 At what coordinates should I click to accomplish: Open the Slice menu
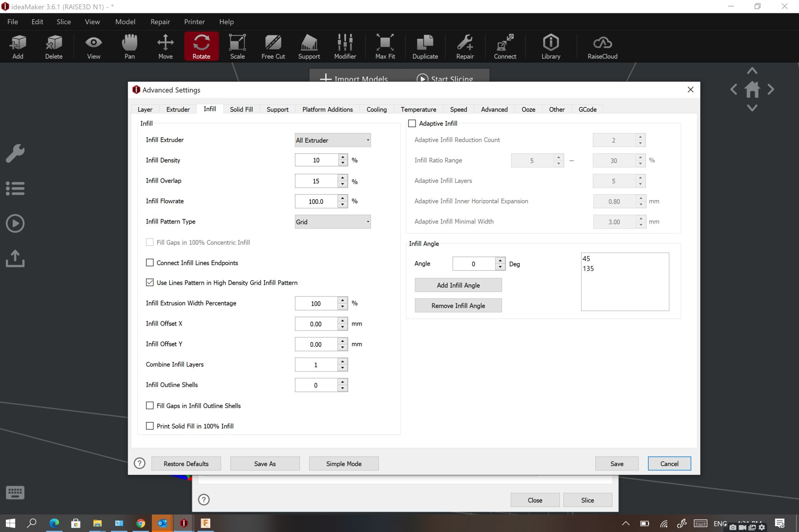pyautogui.click(x=64, y=22)
